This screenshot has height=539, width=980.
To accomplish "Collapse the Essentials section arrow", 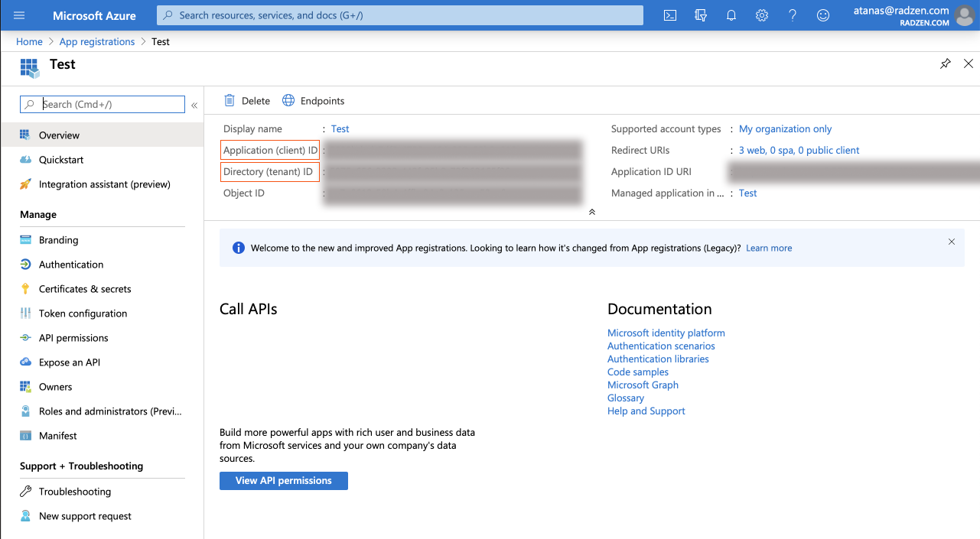I will click(592, 212).
